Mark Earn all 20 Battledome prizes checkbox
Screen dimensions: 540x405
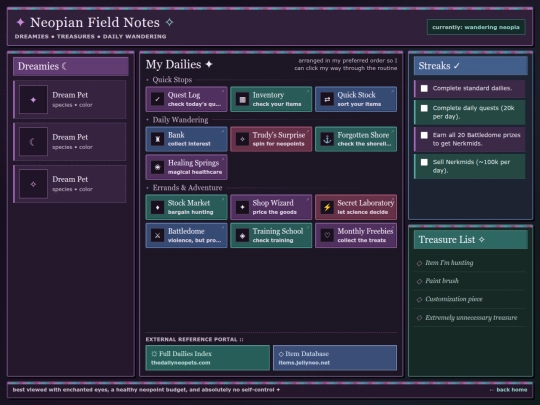click(x=424, y=135)
